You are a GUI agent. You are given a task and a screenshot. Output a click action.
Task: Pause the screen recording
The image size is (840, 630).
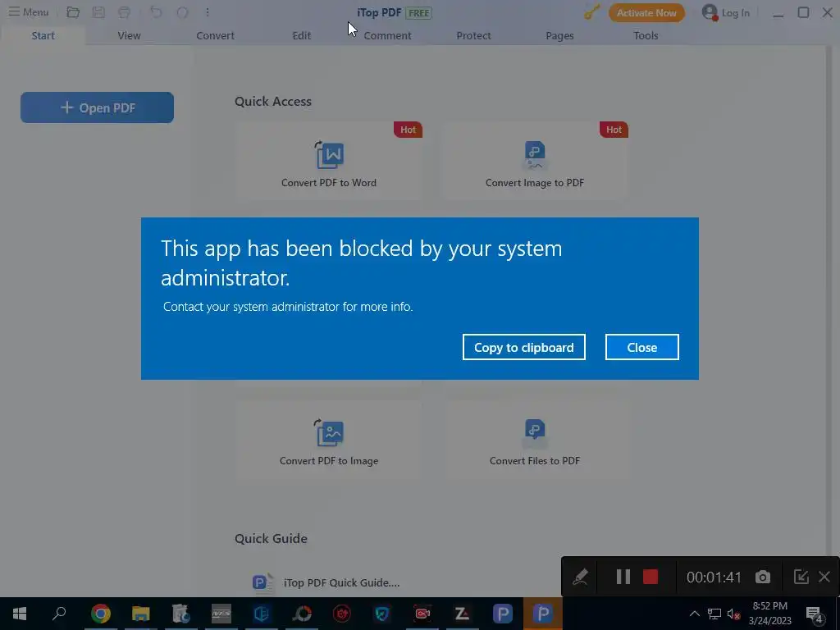[x=623, y=577]
